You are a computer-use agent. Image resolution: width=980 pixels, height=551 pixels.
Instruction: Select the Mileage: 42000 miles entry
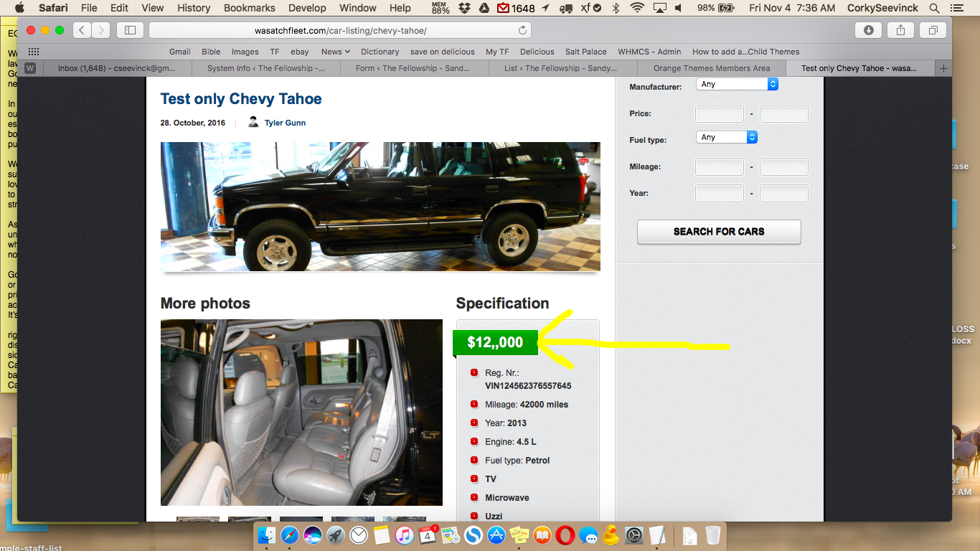[x=527, y=404]
